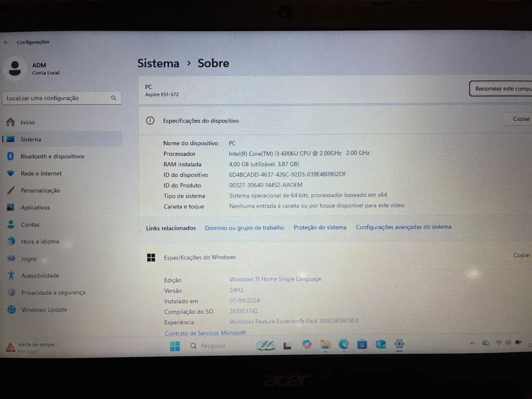Open 'Proteção do sistema' link
Image resolution: width=532 pixels, height=399 pixels.
320,227
